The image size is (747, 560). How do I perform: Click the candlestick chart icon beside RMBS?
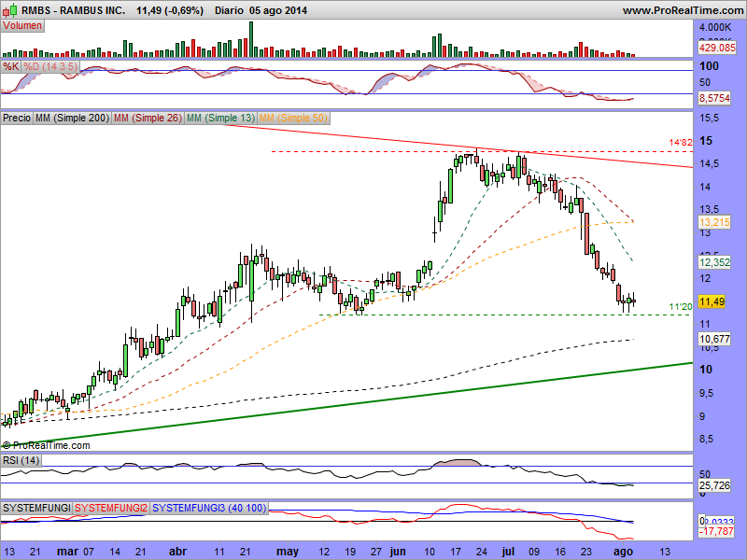click(x=10, y=10)
